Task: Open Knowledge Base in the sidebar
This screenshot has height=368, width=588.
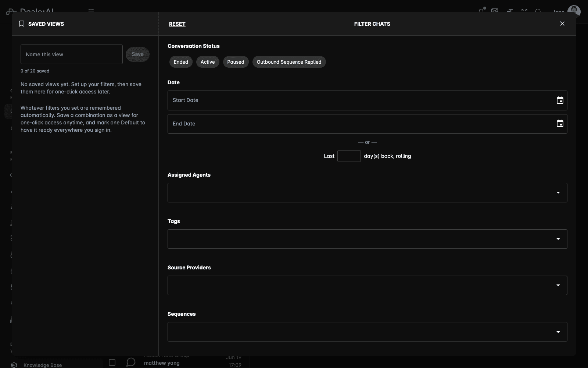Action: pyautogui.click(x=43, y=365)
